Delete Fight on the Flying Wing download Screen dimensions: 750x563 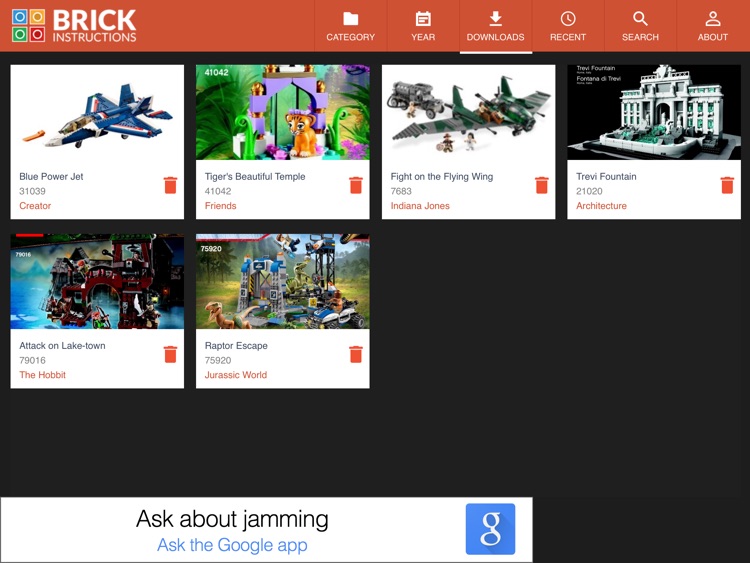click(x=541, y=185)
